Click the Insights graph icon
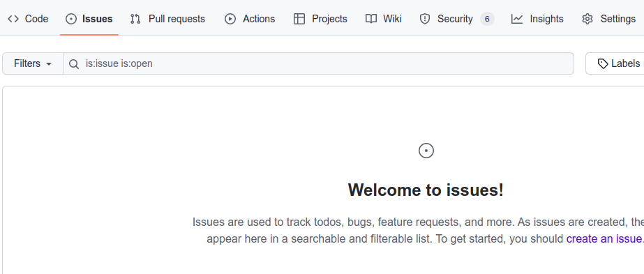 click(x=517, y=19)
